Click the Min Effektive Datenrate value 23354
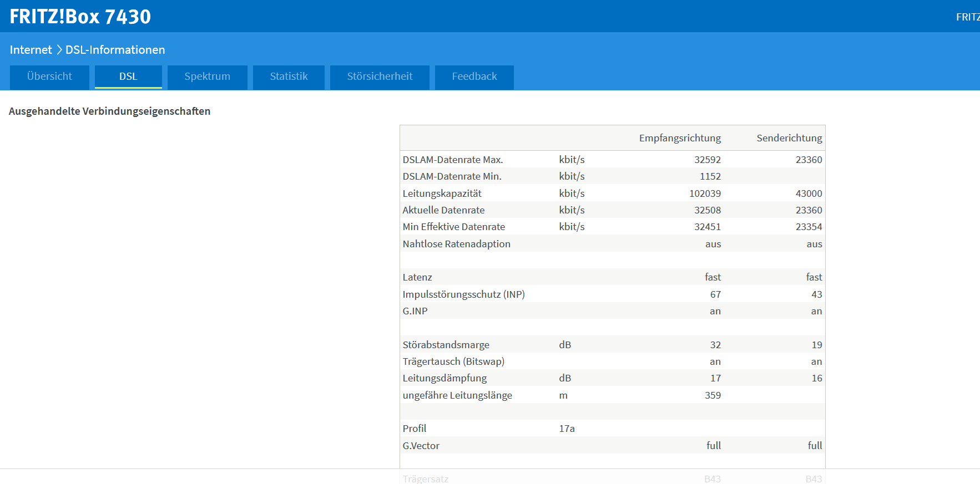Screen dimensions: 980x484 (809, 227)
